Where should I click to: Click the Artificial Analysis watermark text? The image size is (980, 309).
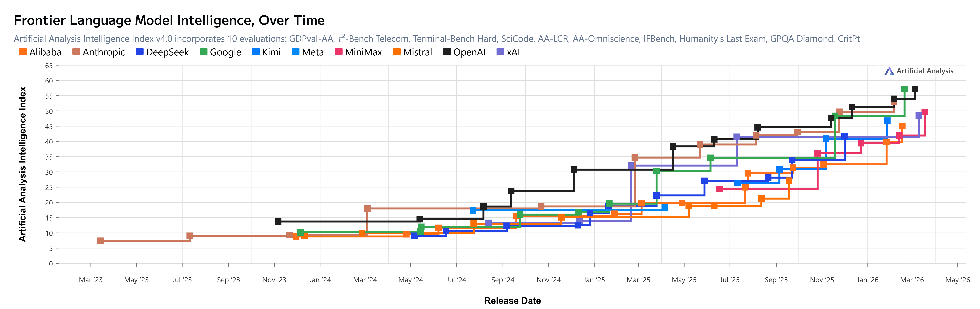tap(925, 71)
